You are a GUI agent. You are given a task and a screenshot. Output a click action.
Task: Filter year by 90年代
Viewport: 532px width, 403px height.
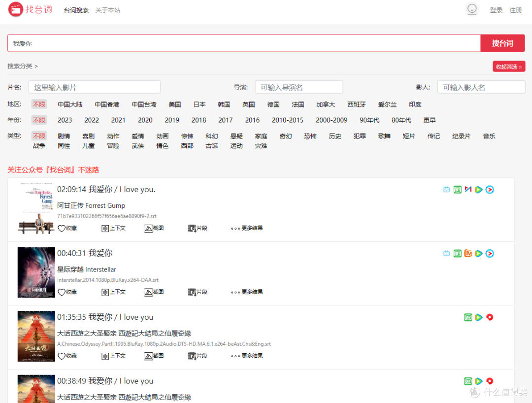369,120
